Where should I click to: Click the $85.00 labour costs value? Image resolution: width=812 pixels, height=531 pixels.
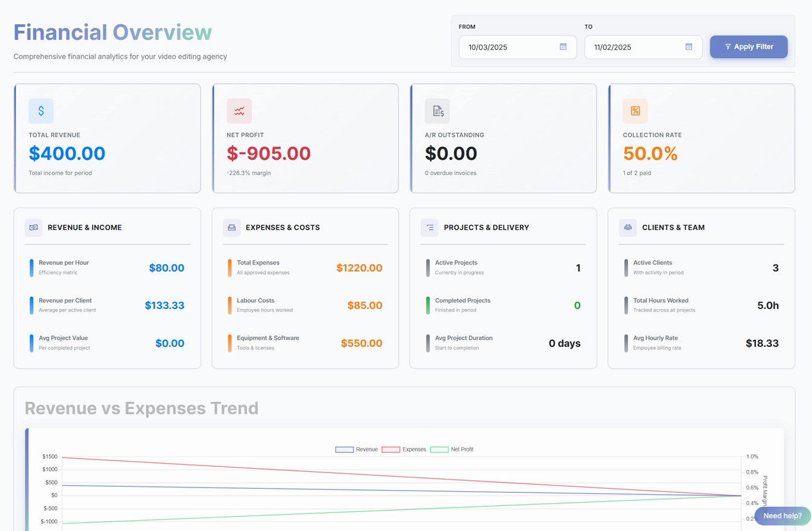pyautogui.click(x=365, y=305)
